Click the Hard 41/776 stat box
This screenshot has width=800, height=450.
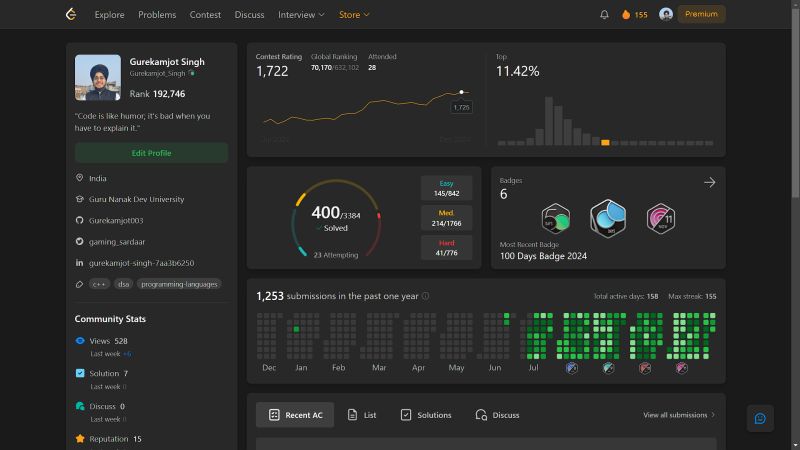(x=446, y=247)
